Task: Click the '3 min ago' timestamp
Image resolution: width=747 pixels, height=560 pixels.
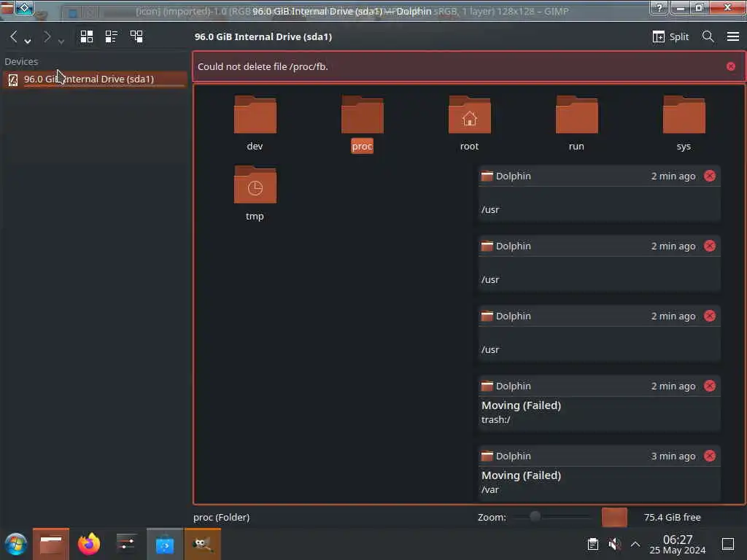Action: tap(673, 456)
